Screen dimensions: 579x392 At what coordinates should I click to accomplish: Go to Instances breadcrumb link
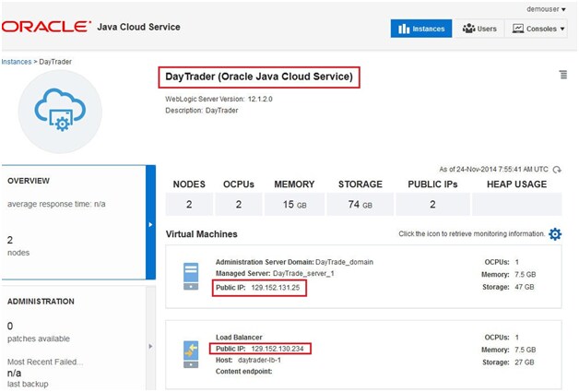(x=16, y=62)
